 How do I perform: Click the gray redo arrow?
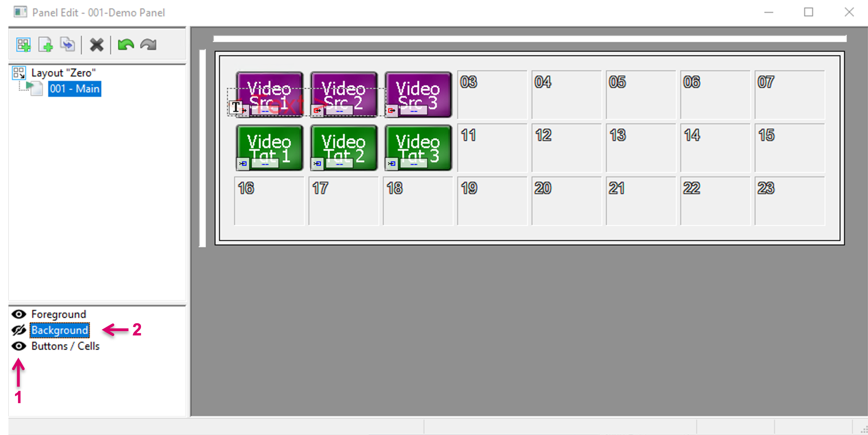point(148,45)
